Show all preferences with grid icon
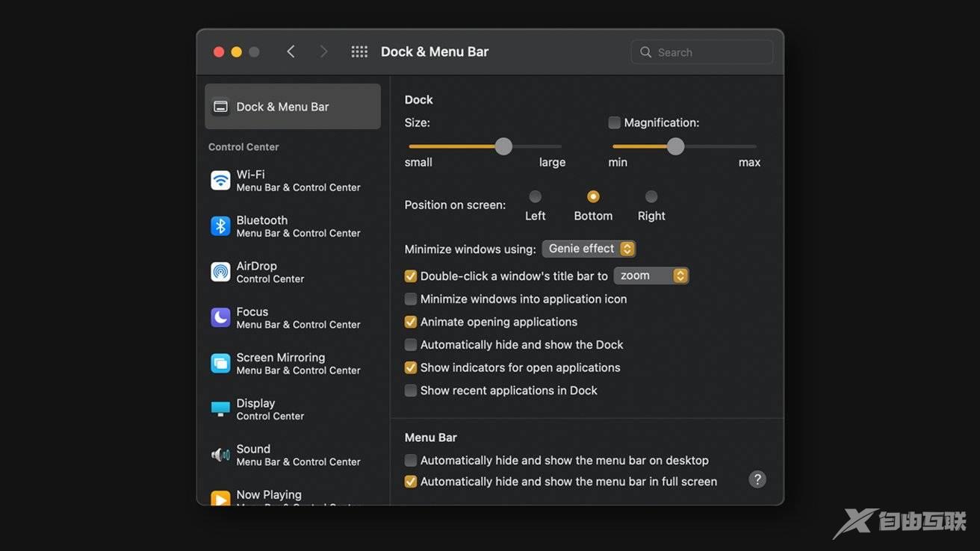 (359, 52)
